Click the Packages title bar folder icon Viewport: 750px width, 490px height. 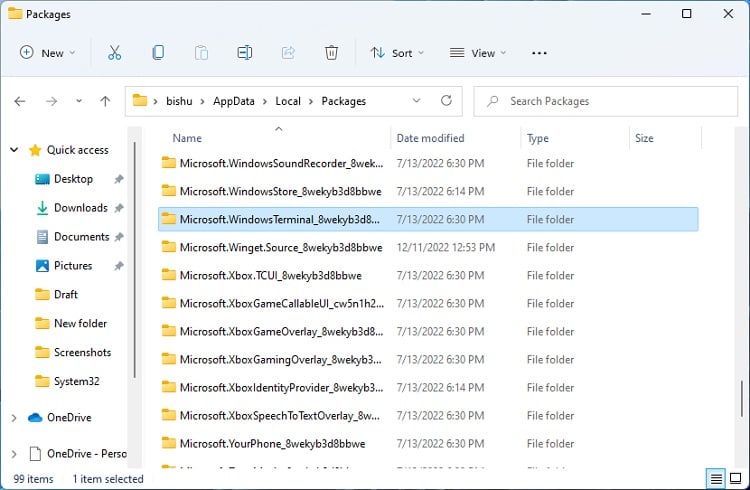[15, 13]
